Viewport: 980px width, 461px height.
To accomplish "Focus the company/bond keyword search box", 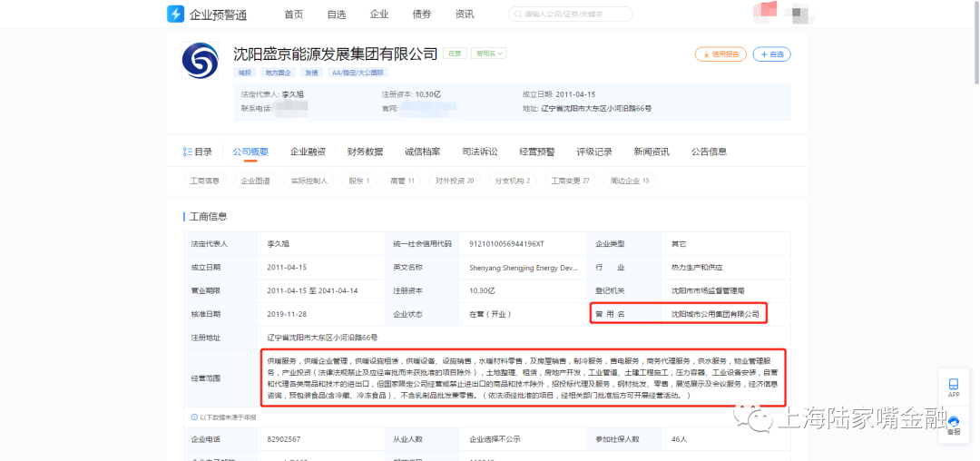I will 570,14.
